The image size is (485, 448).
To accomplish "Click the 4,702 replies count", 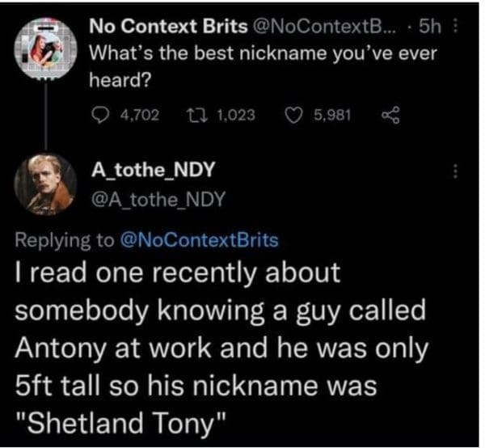I will point(136,115).
